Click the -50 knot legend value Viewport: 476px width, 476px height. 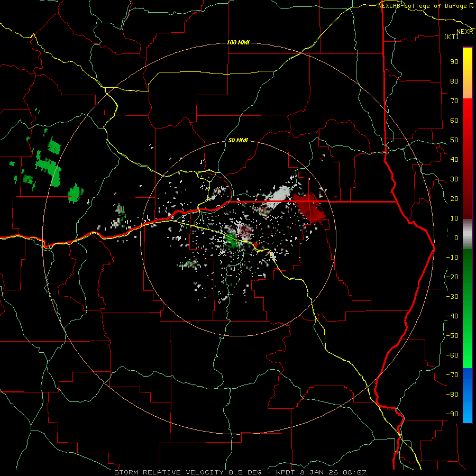click(x=452, y=336)
